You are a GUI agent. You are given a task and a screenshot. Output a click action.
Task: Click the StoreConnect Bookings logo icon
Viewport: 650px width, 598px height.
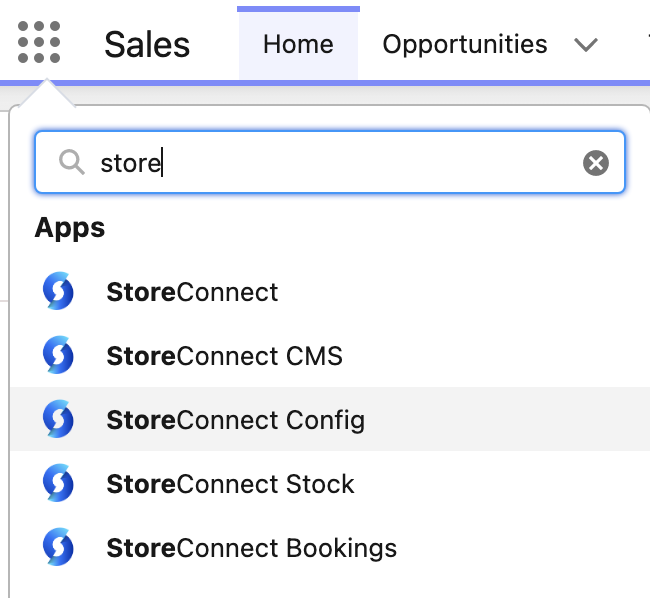click(x=58, y=547)
